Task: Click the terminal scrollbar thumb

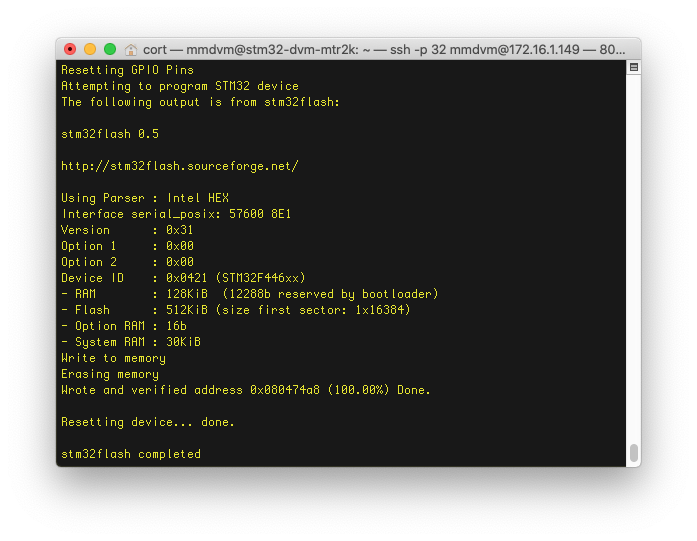Action: pyautogui.click(x=634, y=453)
